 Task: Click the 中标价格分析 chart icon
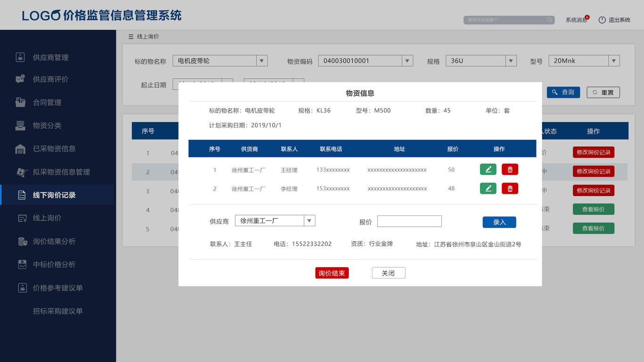pyautogui.click(x=22, y=264)
